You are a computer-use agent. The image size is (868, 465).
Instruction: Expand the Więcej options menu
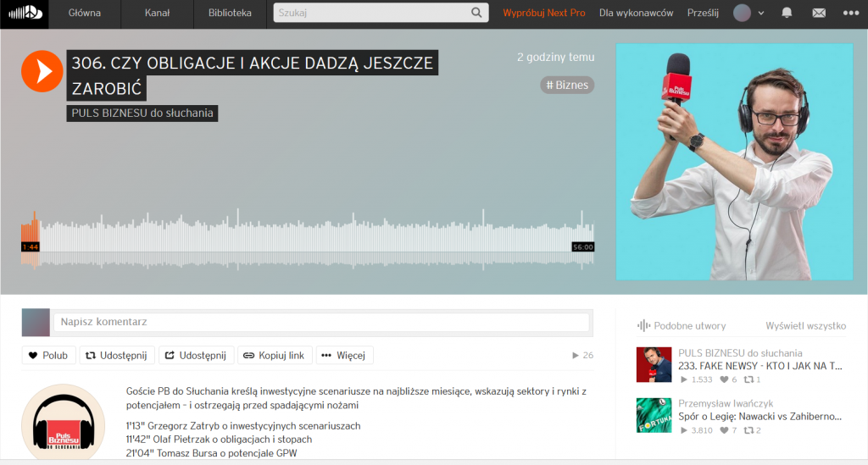[x=344, y=355]
